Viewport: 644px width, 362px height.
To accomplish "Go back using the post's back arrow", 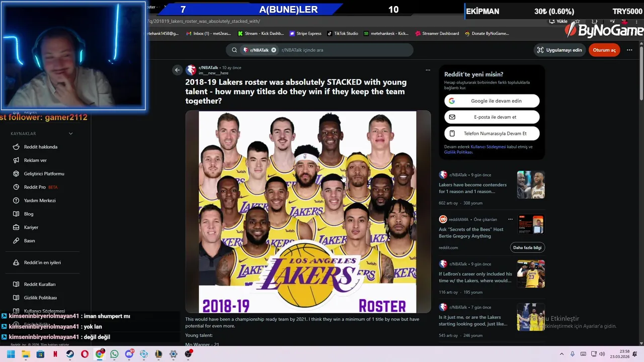I will (x=177, y=70).
